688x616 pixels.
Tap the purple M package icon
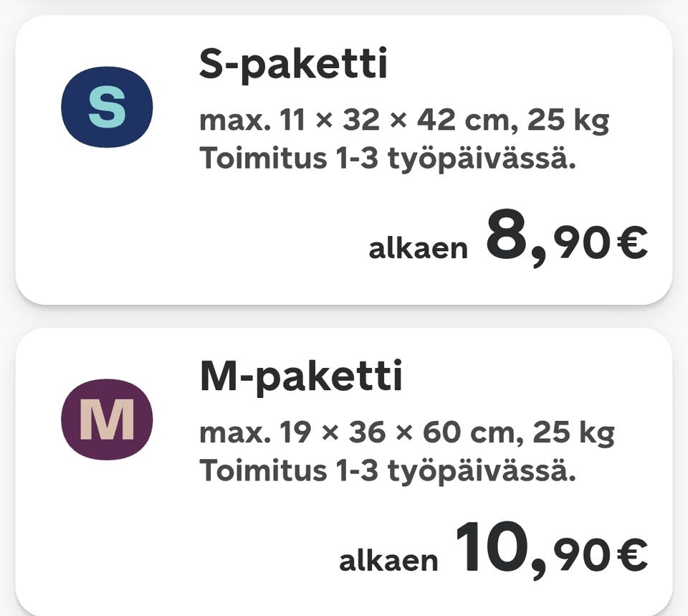pyautogui.click(x=107, y=420)
